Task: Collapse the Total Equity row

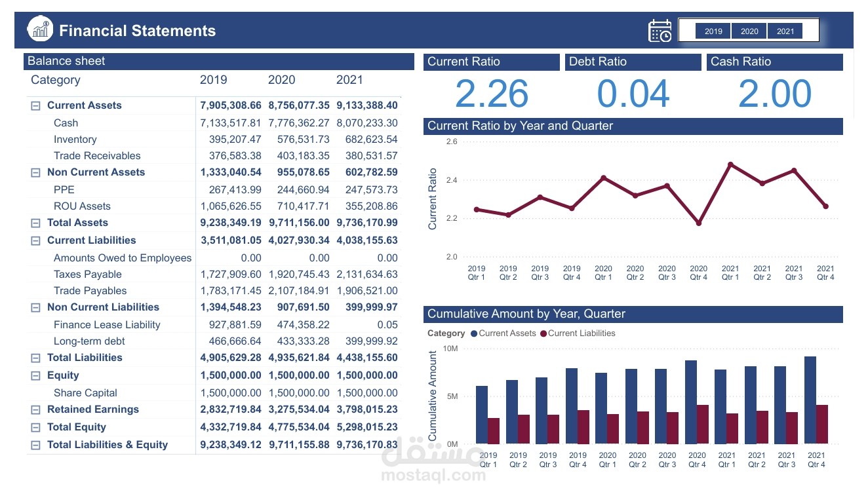Action: [x=36, y=428]
